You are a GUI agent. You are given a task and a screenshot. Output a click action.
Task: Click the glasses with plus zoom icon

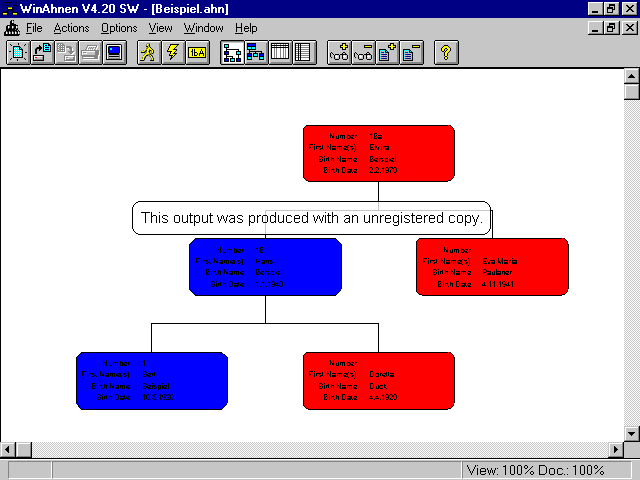pos(339,53)
